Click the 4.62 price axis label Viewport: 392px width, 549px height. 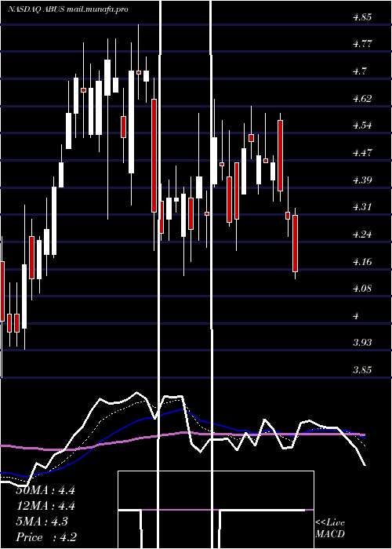362,98
